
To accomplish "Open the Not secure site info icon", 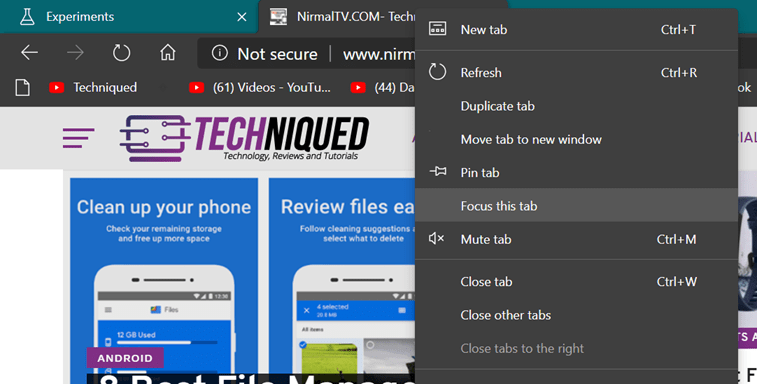I will click(x=220, y=53).
